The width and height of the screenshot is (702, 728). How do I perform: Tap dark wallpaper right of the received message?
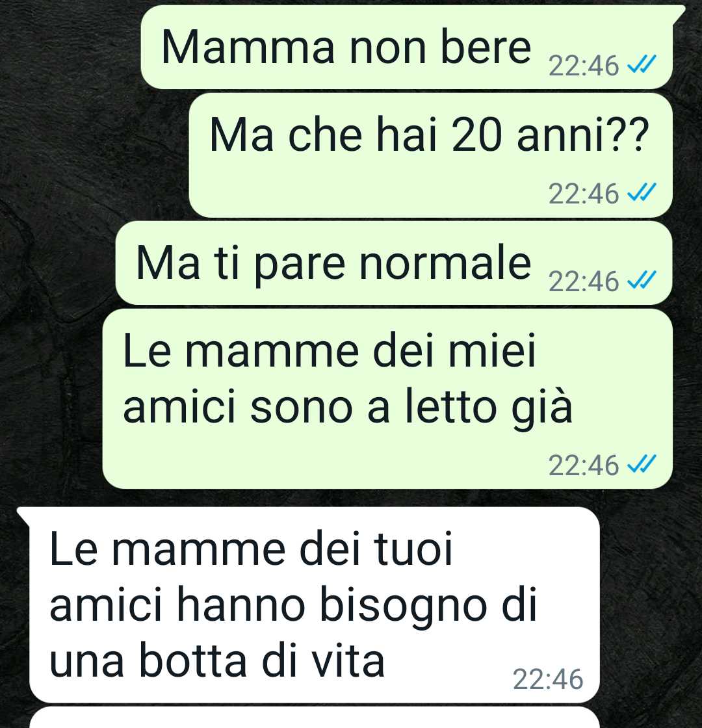[650, 605]
